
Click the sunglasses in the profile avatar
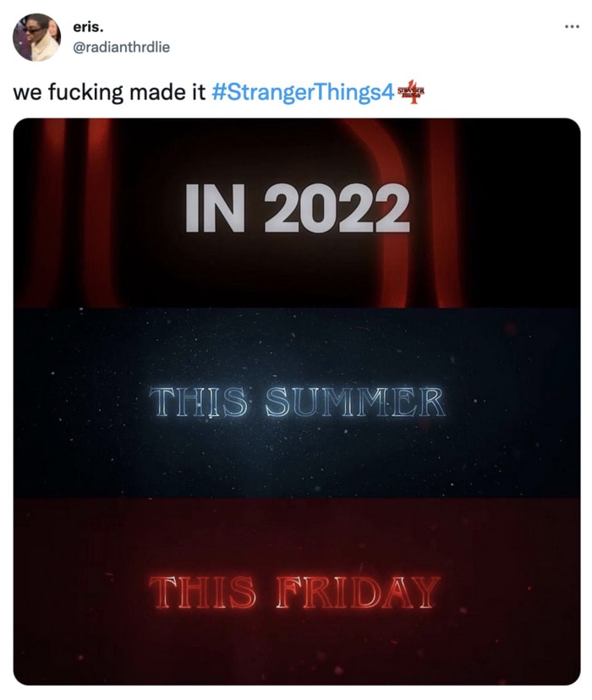[x=30, y=30]
